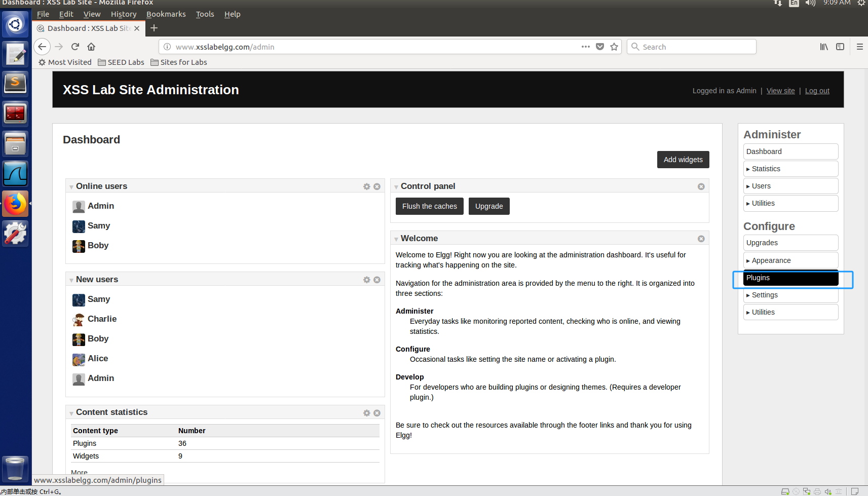
Task: Open the Files manager in dock
Action: coord(15,143)
